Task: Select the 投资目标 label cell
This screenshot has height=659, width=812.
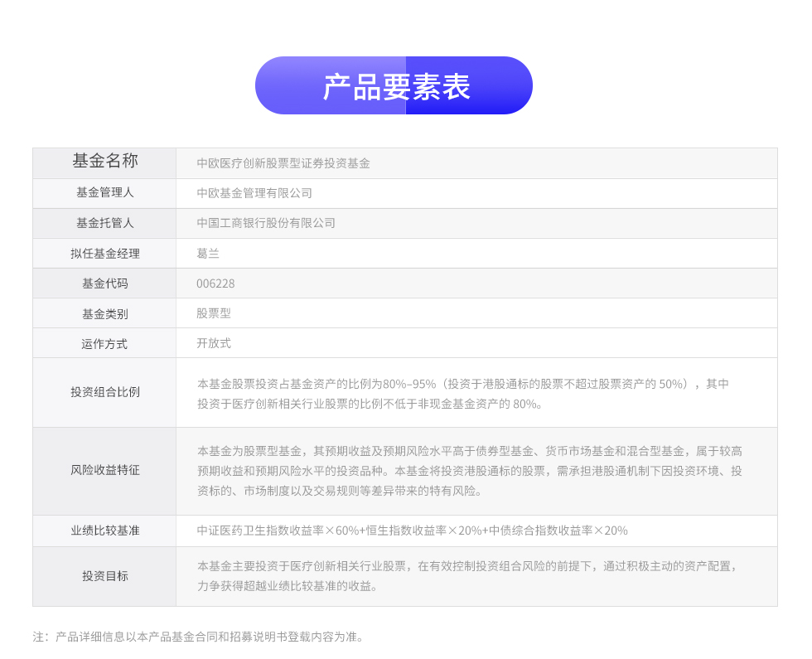Action: pos(104,576)
